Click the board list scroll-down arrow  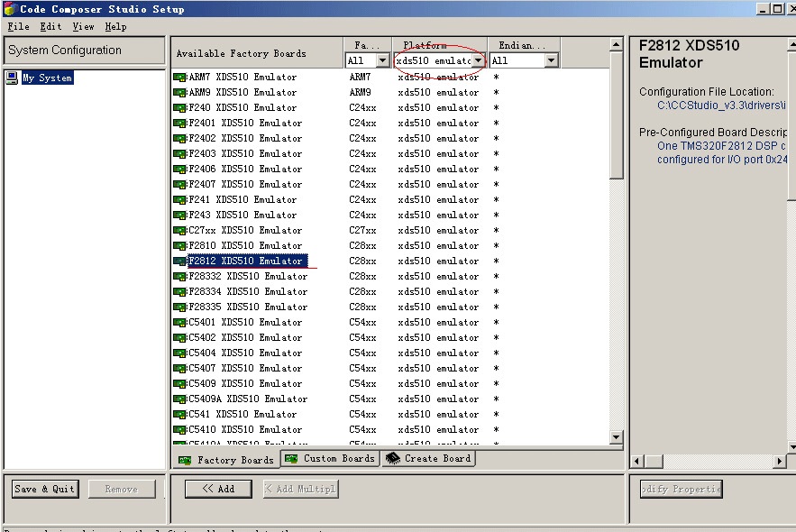click(x=617, y=437)
